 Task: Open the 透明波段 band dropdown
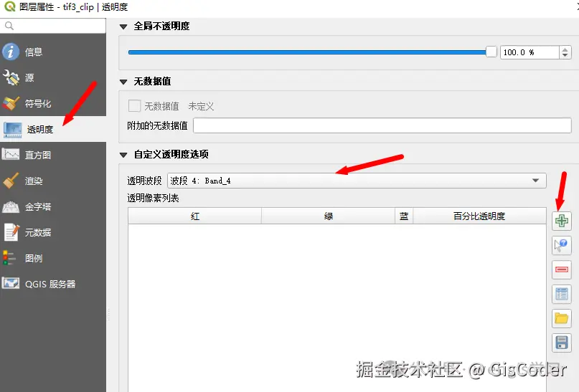pyautogui.click(x=357, y=181)
